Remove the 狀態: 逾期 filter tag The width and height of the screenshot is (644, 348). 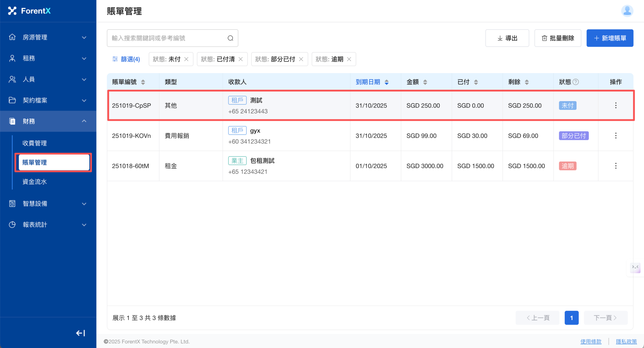click(349, 59)
